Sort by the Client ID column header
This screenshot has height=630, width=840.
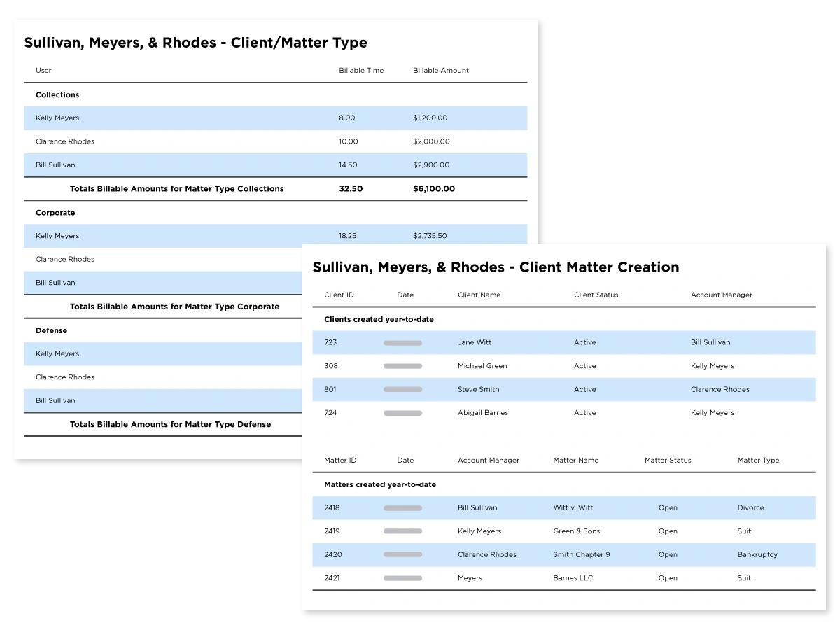(339, 295)
